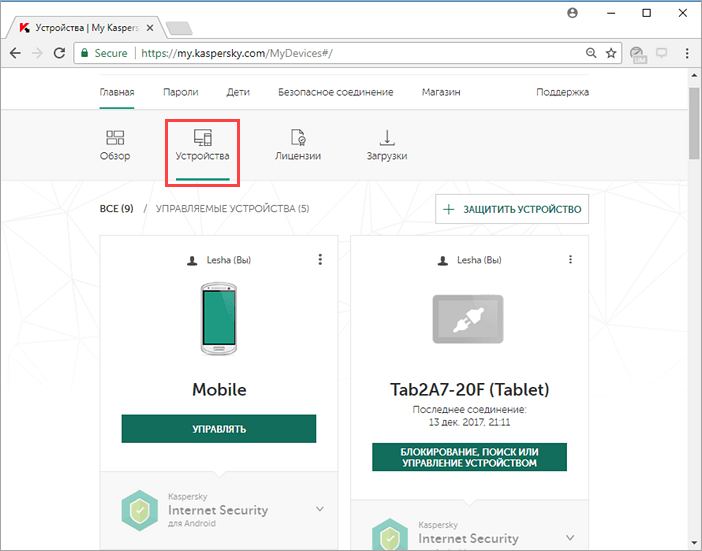The height and width of the screenshot is (551, 702).
Task: Click the zoom magnifier icon in the address bar
Action: click(x=591, y=53)
